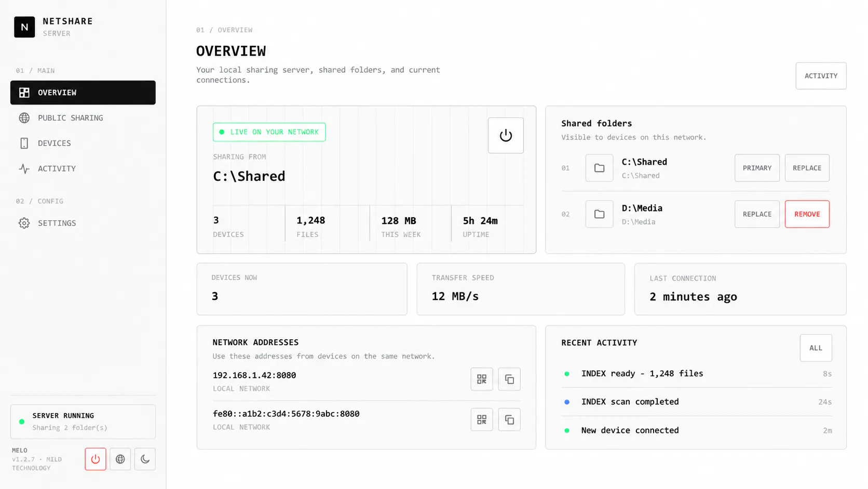Toggle the server power button in main card
This screenshot has width=868, height=489.
tap(506, 136)
